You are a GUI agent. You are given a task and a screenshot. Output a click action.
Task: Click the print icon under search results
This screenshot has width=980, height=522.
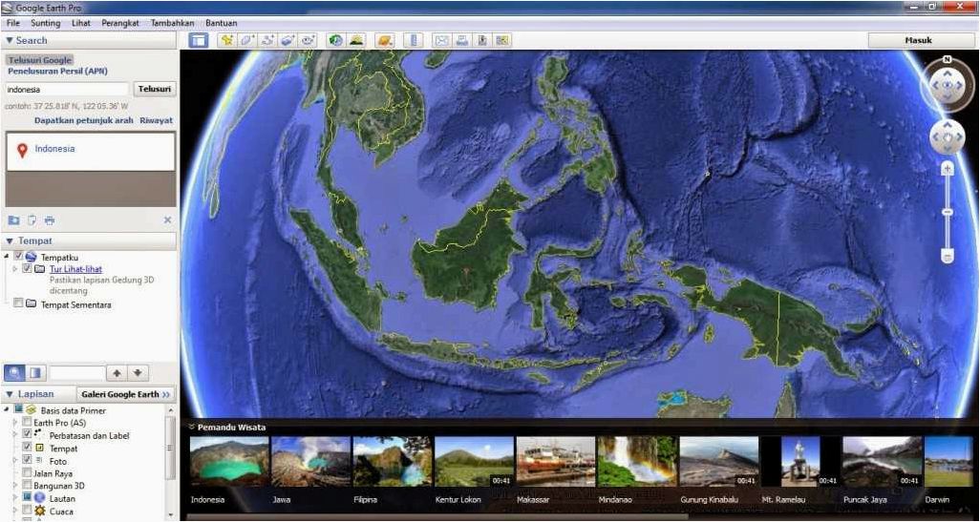tap(50, 220)
